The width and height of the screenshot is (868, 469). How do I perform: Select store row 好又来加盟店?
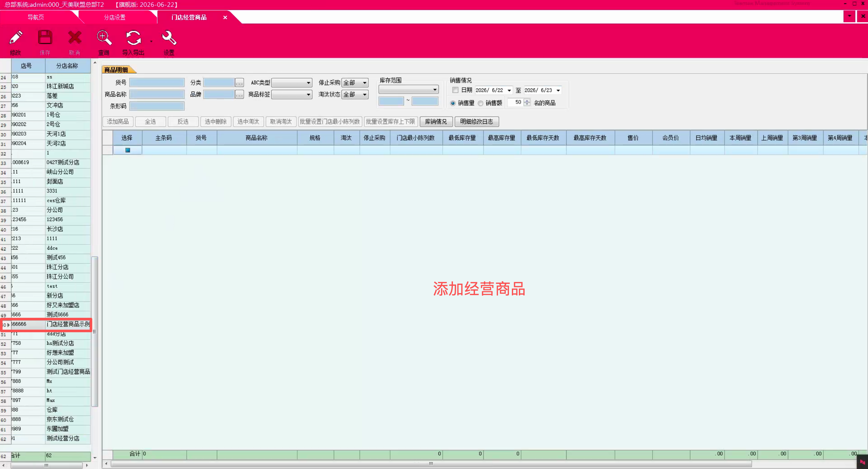pyautogui.click(x=46, y=305)
